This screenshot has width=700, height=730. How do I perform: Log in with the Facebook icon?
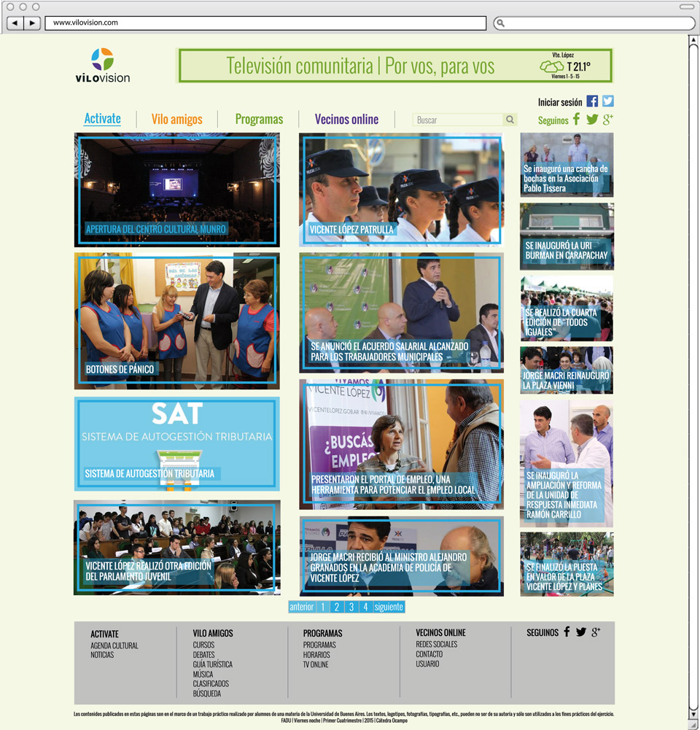pyautogui.click(x=592, y=102)
